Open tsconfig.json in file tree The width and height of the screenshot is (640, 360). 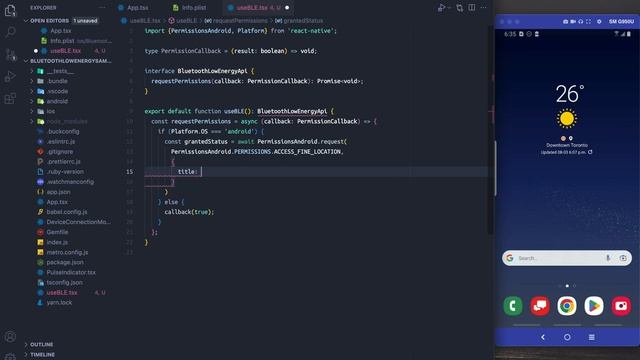(x=64, y=282)
